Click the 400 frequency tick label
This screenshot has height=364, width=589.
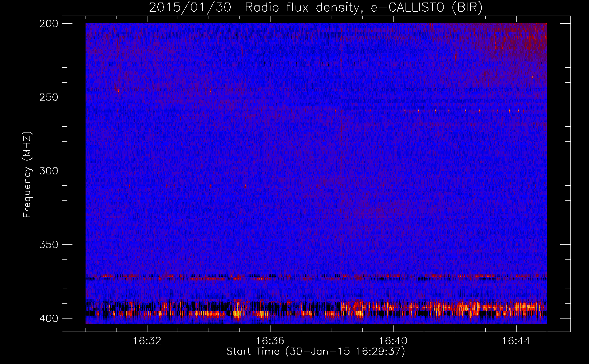pyautogui.click(x=48, y=318)
